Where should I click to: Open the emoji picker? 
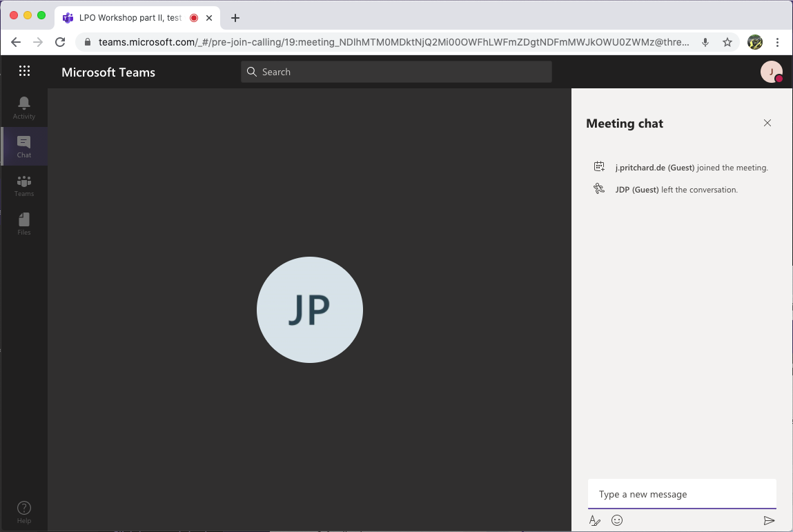(x=617, y=521)
